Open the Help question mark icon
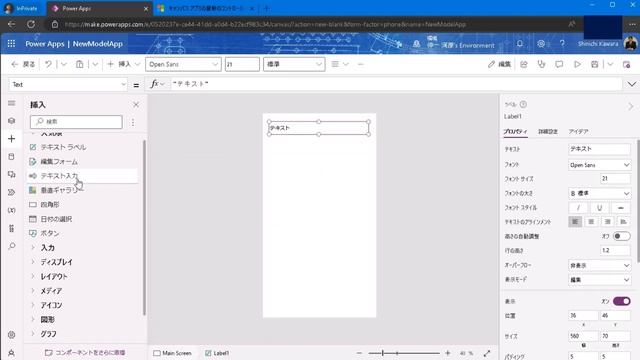 pos(562,43)
